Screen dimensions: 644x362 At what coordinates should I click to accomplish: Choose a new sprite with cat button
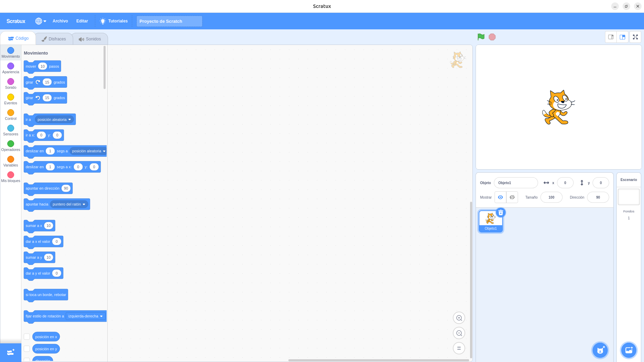(x=600, y=350)
